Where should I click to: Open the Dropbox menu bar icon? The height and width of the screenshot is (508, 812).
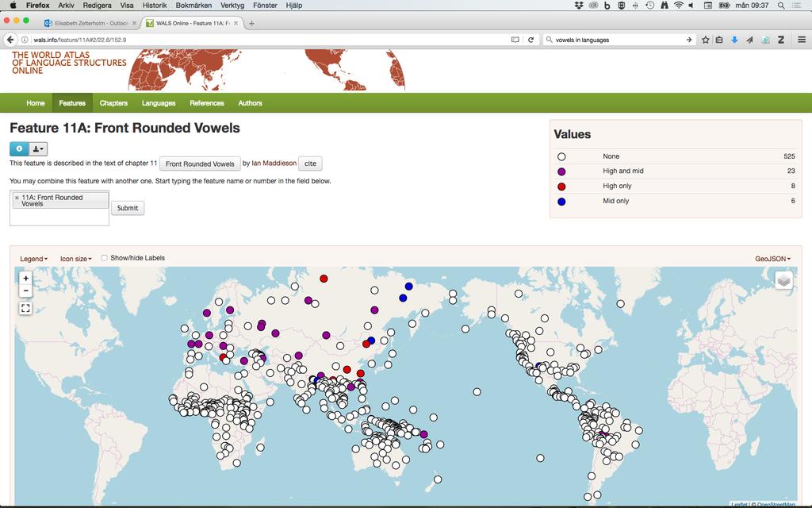pos(579,6)
